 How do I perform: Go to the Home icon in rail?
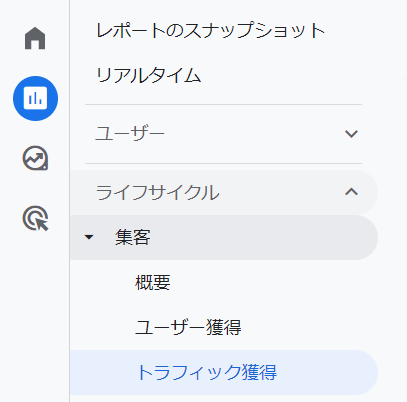point(35,38)
